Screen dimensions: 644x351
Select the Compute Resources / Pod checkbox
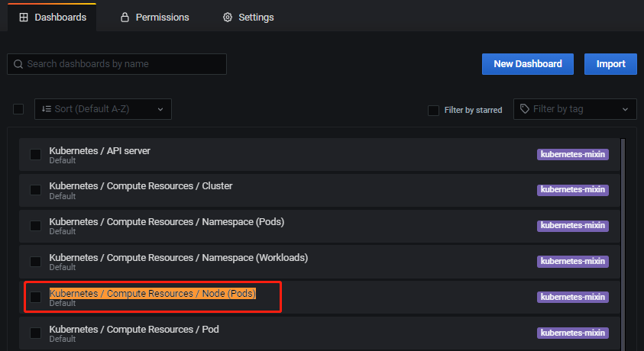(x=36, y=333)
